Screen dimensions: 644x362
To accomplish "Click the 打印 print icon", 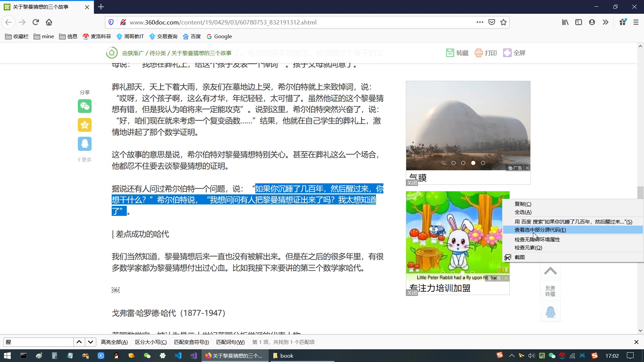I will point(485,53).
